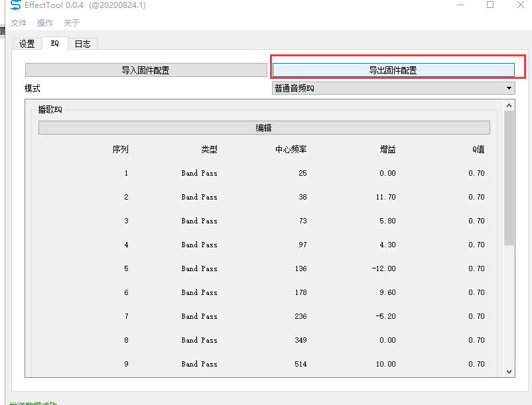Open the 关于 menu

pyautogui.click(x=71, y=23)
